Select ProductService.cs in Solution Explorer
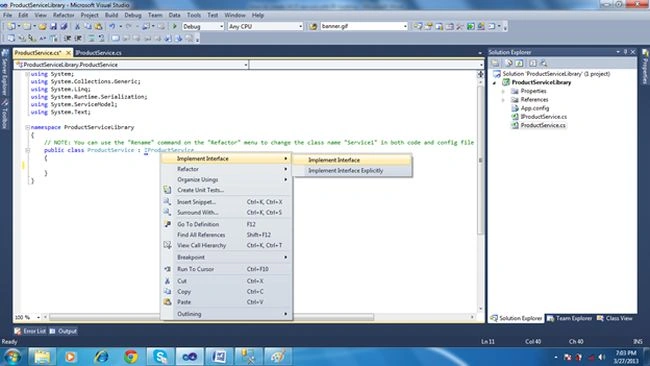 543,125
